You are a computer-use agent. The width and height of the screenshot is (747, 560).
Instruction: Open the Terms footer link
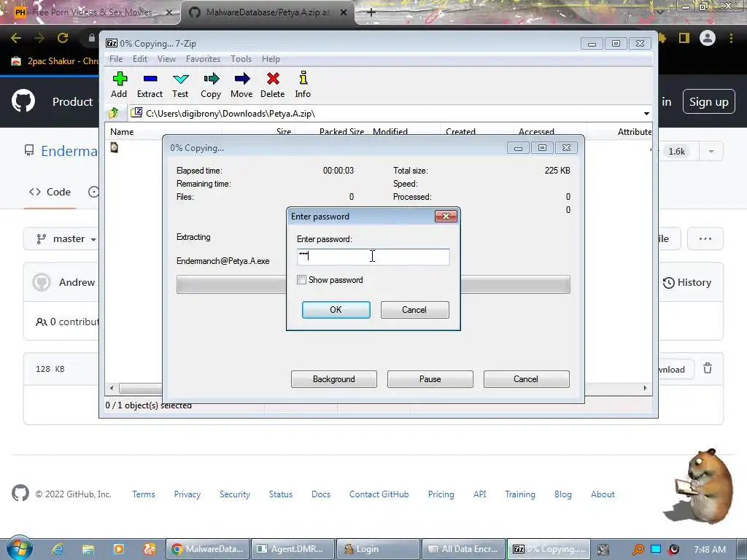[144, 494]
